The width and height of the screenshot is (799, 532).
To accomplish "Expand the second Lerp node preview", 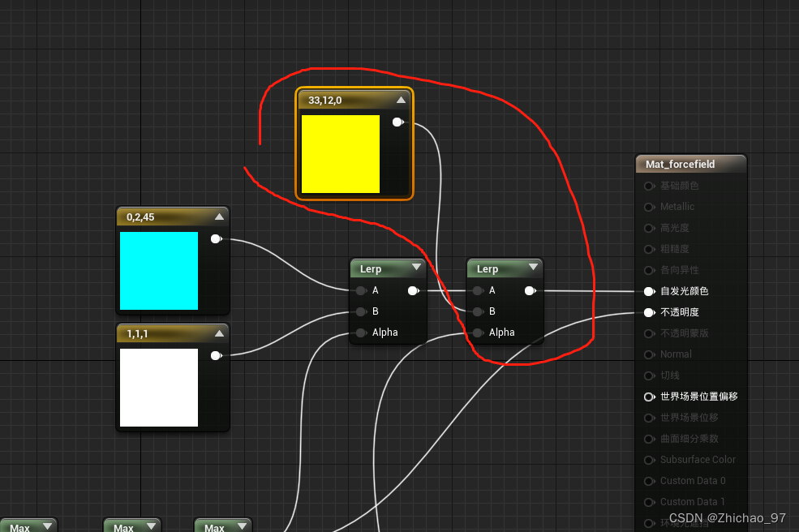I will (x=533, y=267).
